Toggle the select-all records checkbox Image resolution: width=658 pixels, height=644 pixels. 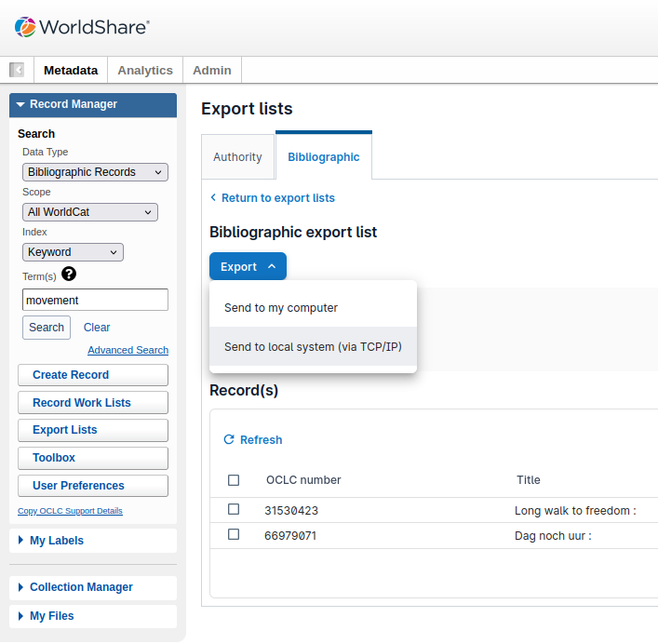coord(234,480)
